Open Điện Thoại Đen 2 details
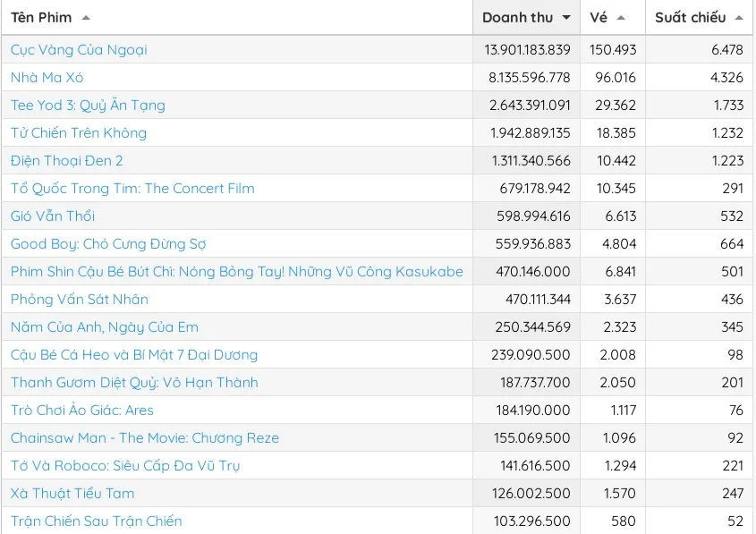756x534 pixels. (x=67, y=161)
